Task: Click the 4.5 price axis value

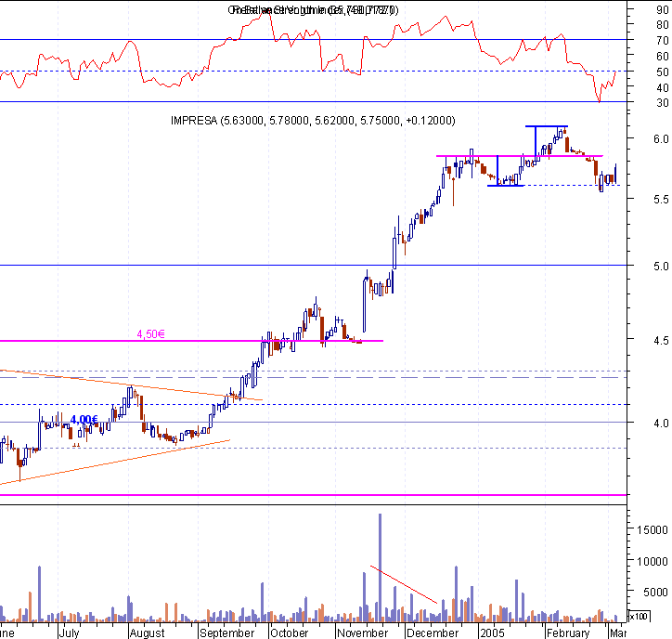Action: point(661,341)
